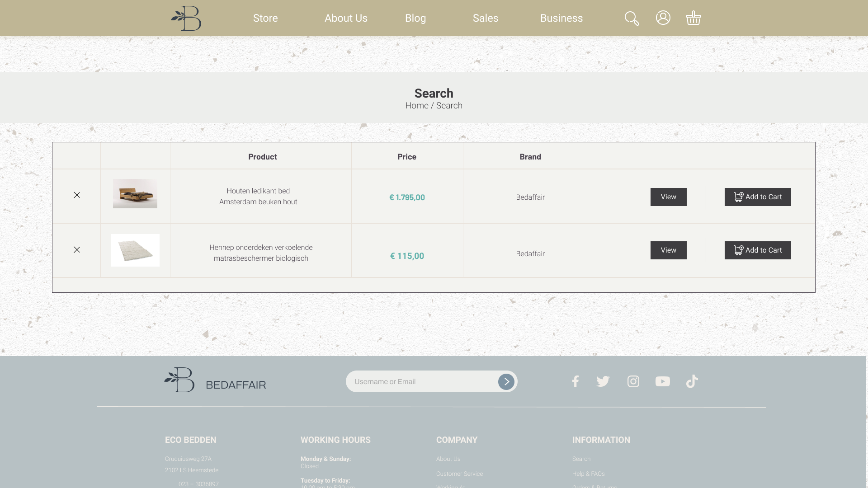The width and height of the screenshot is (868, 488).
Task: Open the shopping basket icon
Action: tap(693, 18)
